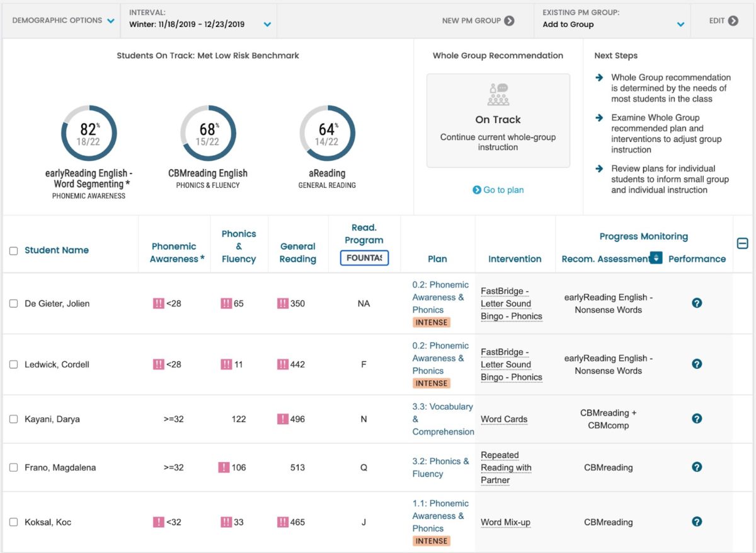The image size is (756, 553).
Task: Open the Demographic Options dropdown
Action: 60,20
